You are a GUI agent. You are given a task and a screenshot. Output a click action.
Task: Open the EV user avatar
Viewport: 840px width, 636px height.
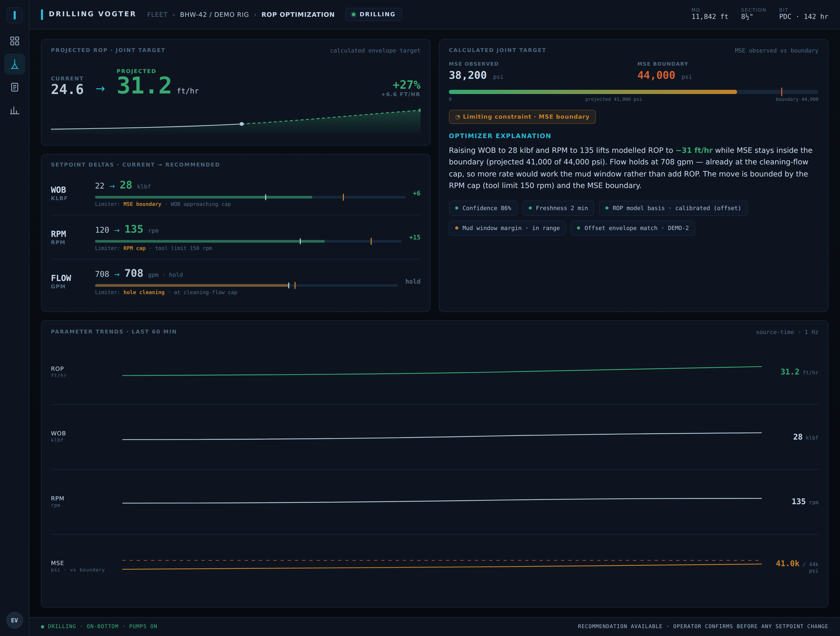point(15,620)
